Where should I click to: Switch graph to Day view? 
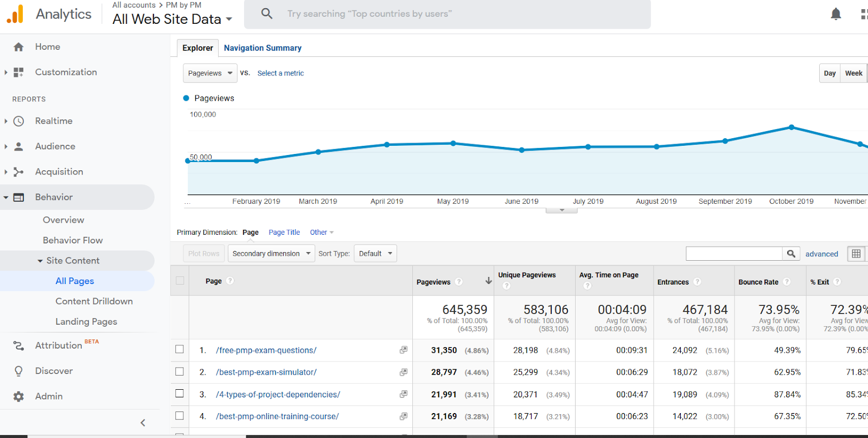click(829, 73)
